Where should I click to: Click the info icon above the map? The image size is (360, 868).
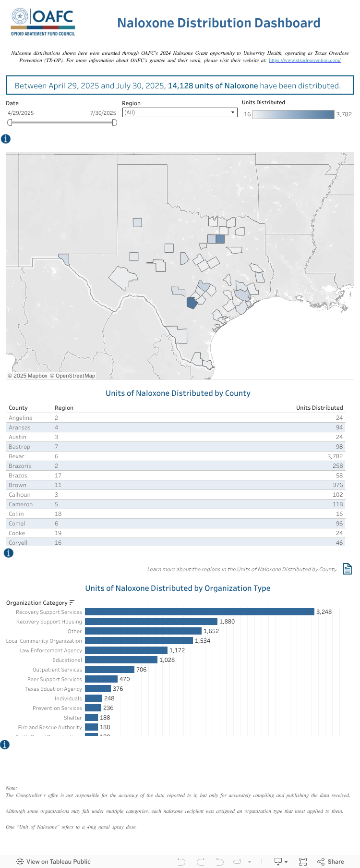point(6,139)
